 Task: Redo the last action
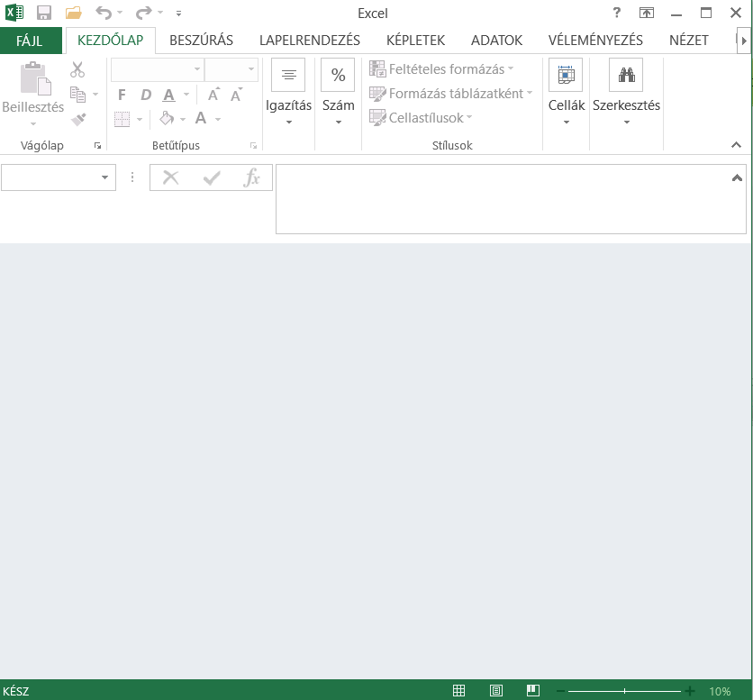pos(143,13)
